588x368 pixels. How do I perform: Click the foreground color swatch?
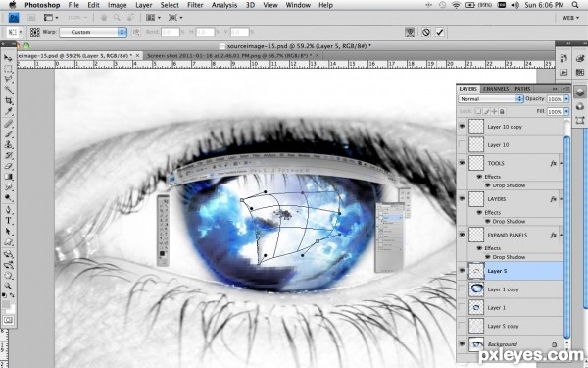(6, 304)
